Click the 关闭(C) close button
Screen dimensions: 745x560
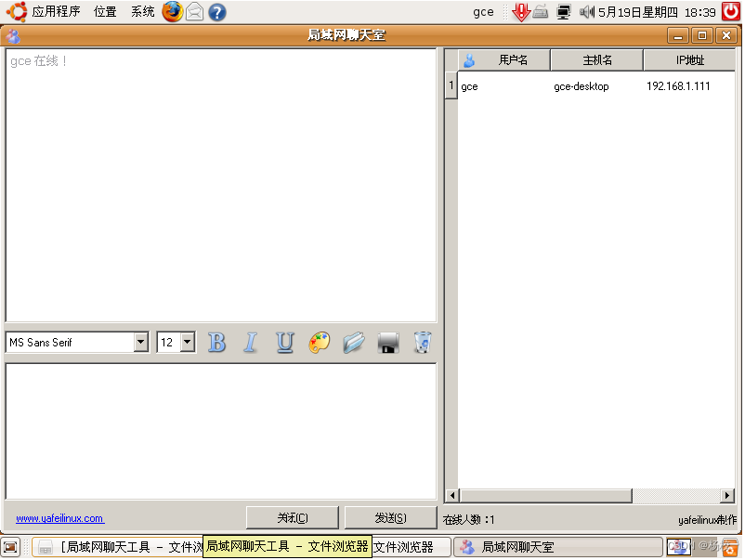[x=293, y=517]
